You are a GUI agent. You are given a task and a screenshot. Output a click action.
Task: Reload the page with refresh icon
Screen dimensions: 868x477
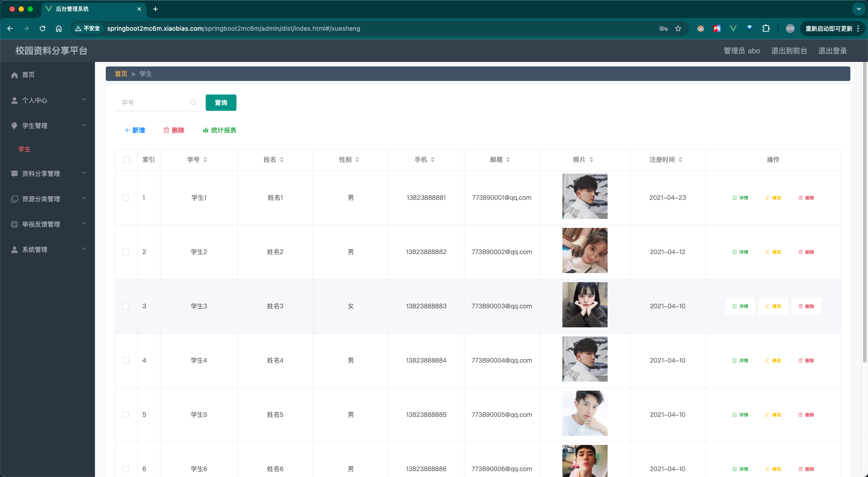coord(42,28)
